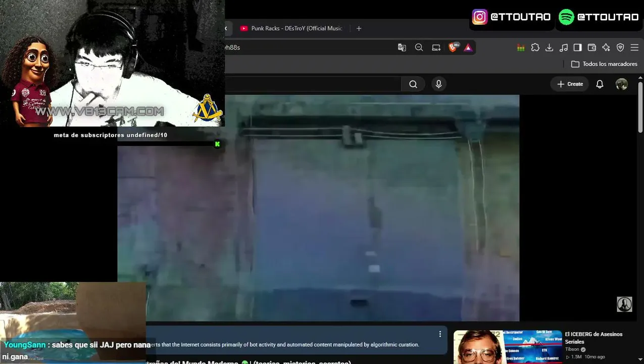Open the VPN shield icon
The width and height of the screenshot is (644, 364).
(x=620, y=48)
